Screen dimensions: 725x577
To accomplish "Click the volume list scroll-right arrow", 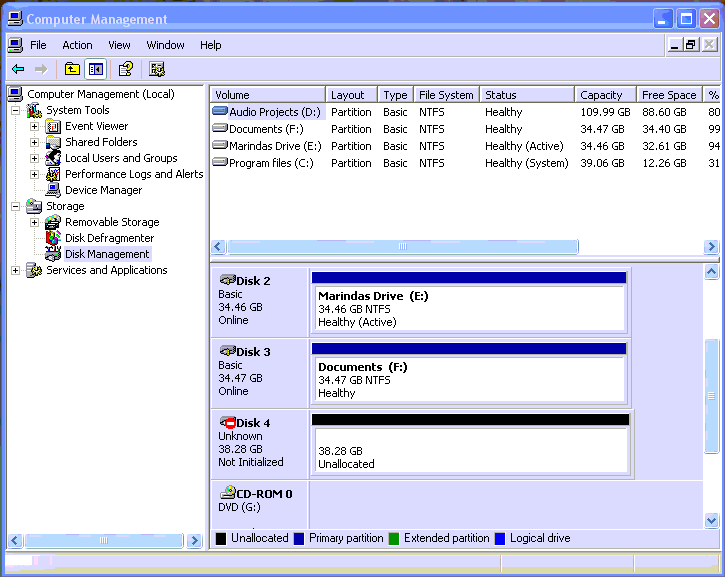I will coord(711,246).
